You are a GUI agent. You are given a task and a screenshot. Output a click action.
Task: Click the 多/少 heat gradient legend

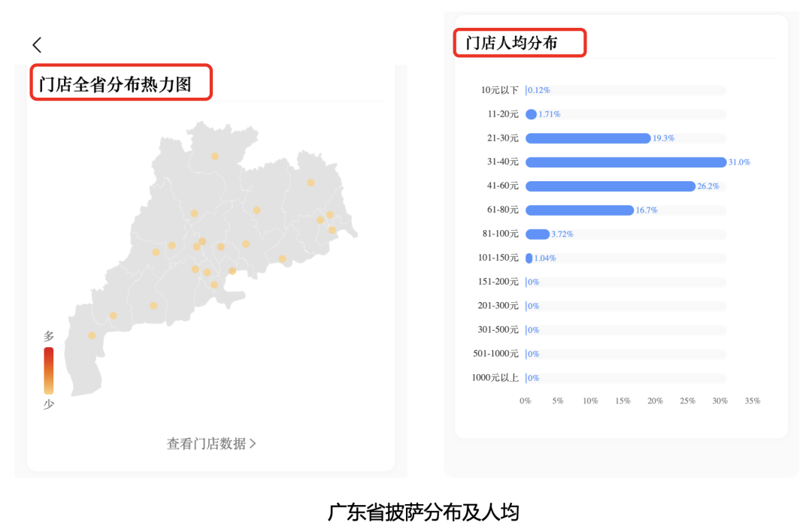[48, 370]
